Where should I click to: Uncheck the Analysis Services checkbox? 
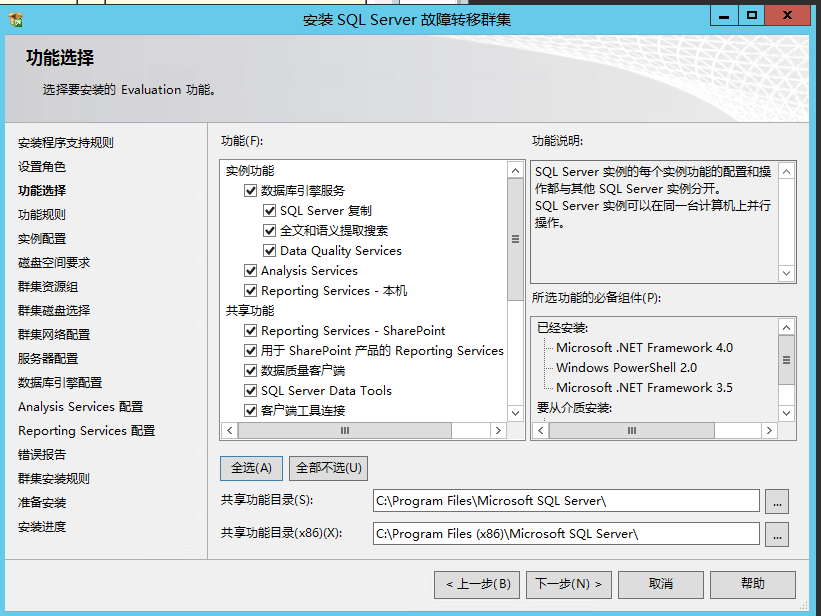click(251, 271)
